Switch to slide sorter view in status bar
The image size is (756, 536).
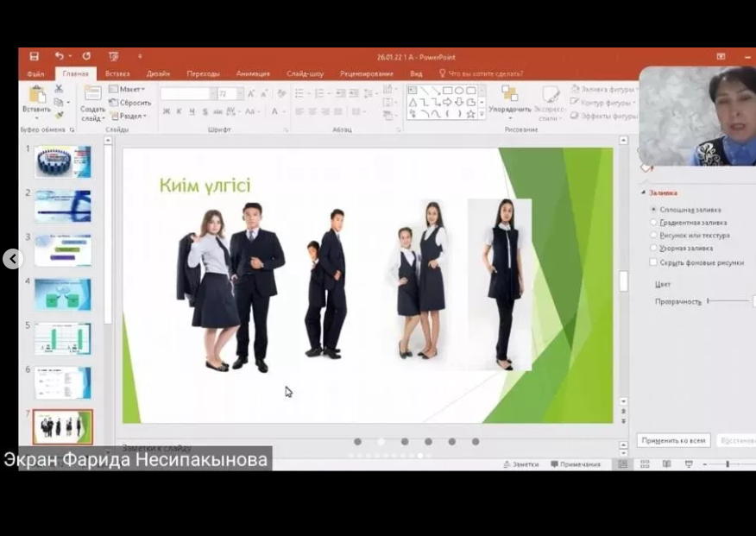(644, 464)
